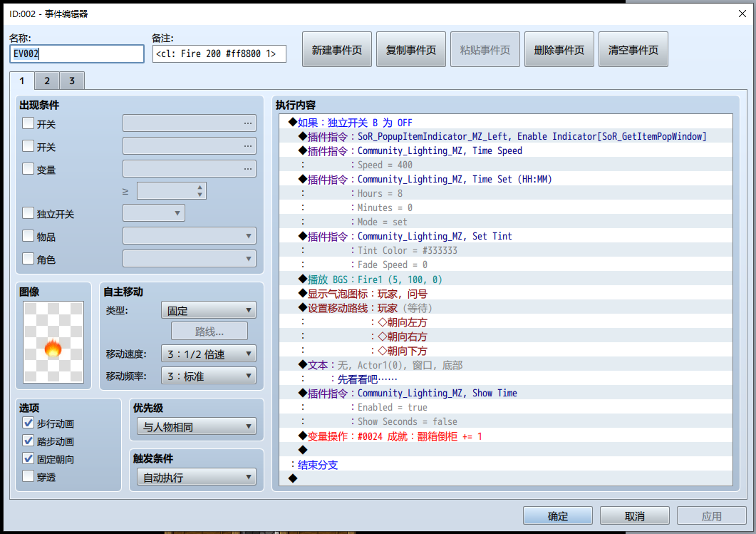The width and height of the screenshot is (756, 534).
Task: Open the 移动频率 dropdown
Action: click(208, 376)
